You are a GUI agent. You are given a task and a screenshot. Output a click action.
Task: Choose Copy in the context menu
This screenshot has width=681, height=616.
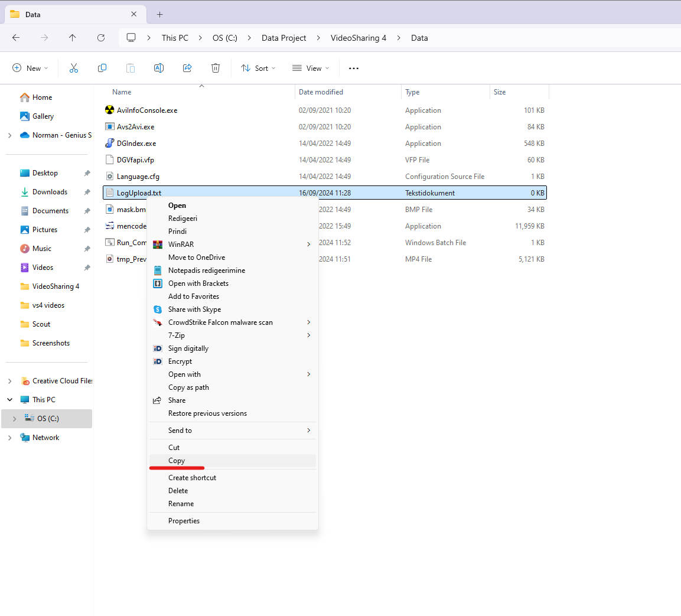[232, 461]
